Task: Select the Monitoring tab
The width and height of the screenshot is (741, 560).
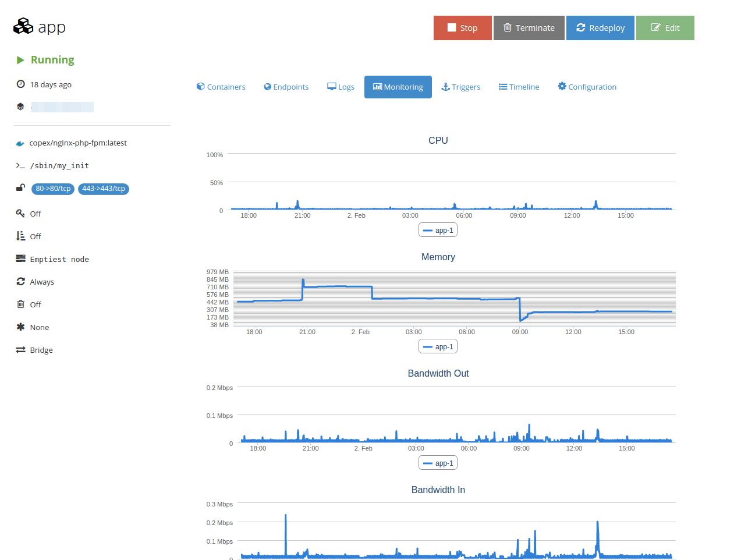Action: point(398,87)
